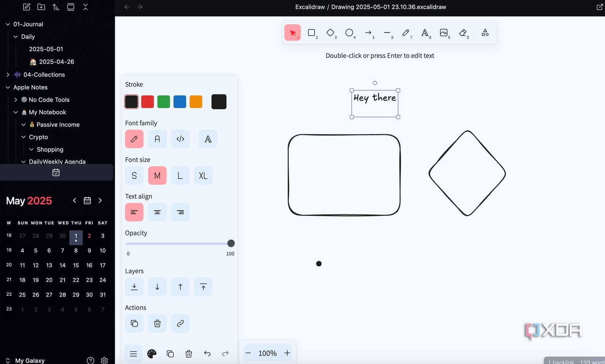The image size is (605, 364).
Task: Switch font size to XL
Action: [x=203, y=176]
